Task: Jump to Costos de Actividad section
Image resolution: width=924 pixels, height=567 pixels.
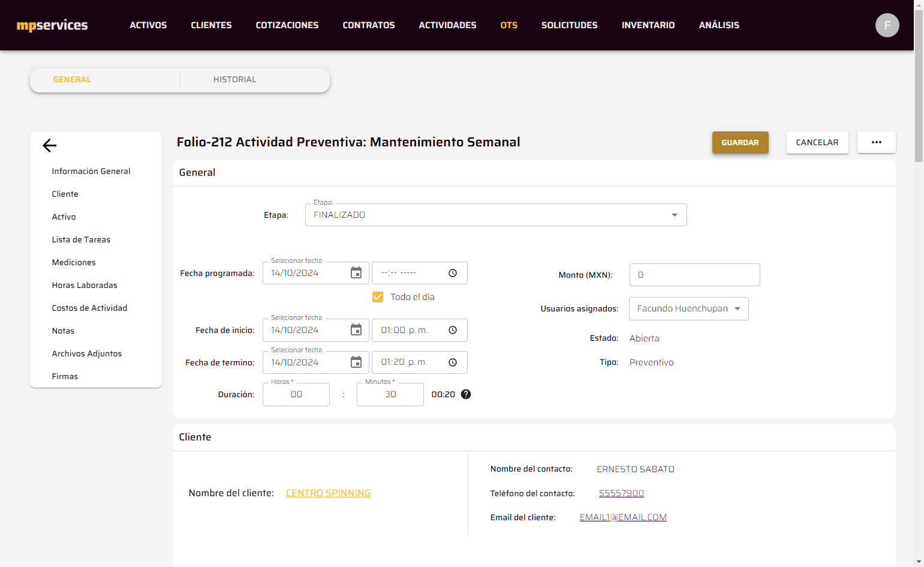Action: tap(89, 308)
